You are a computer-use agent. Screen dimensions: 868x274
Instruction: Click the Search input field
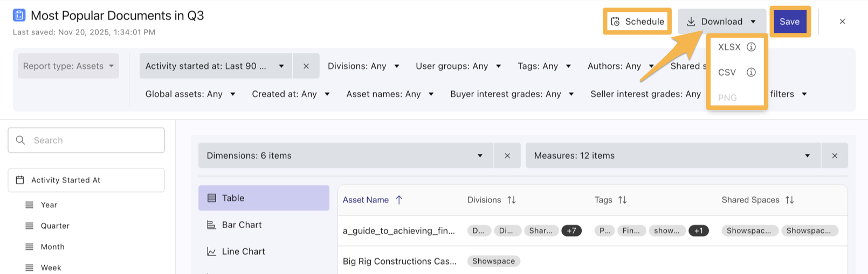pos(86,140)
